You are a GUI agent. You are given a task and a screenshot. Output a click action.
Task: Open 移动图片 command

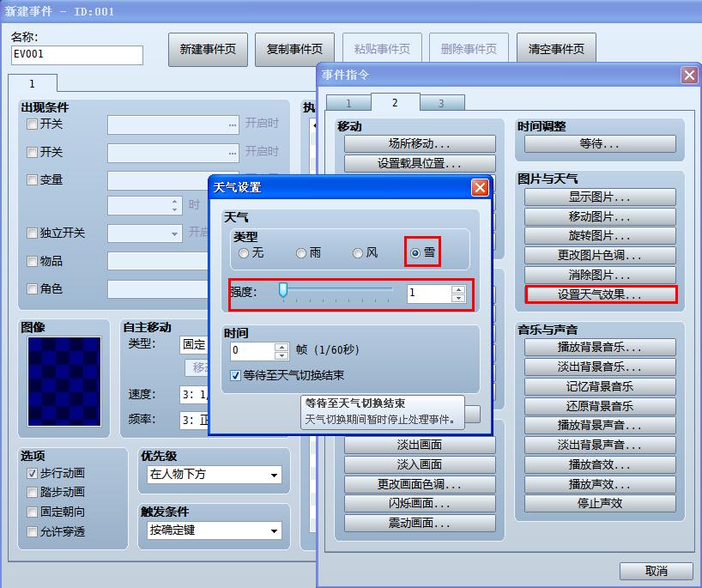pos(600,216)
